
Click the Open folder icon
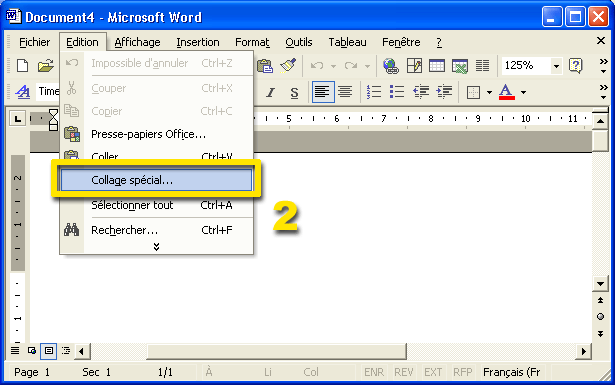(45, 65)
